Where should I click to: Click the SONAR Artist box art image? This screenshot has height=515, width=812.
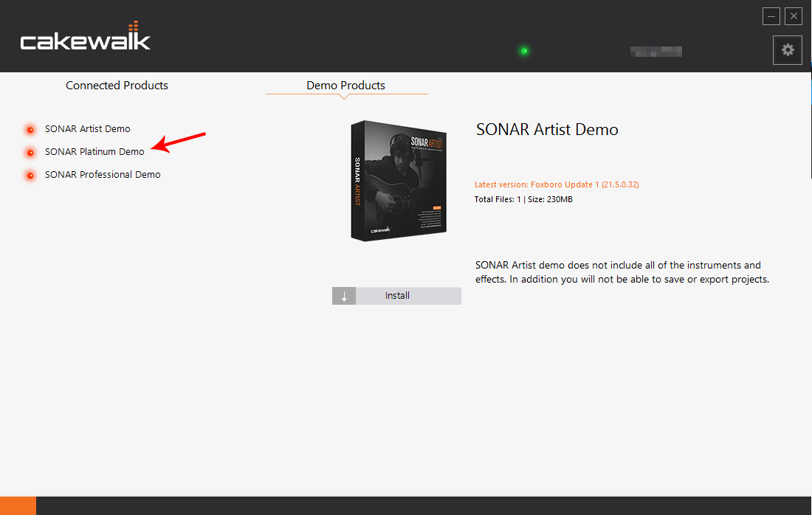pos(399,180)
